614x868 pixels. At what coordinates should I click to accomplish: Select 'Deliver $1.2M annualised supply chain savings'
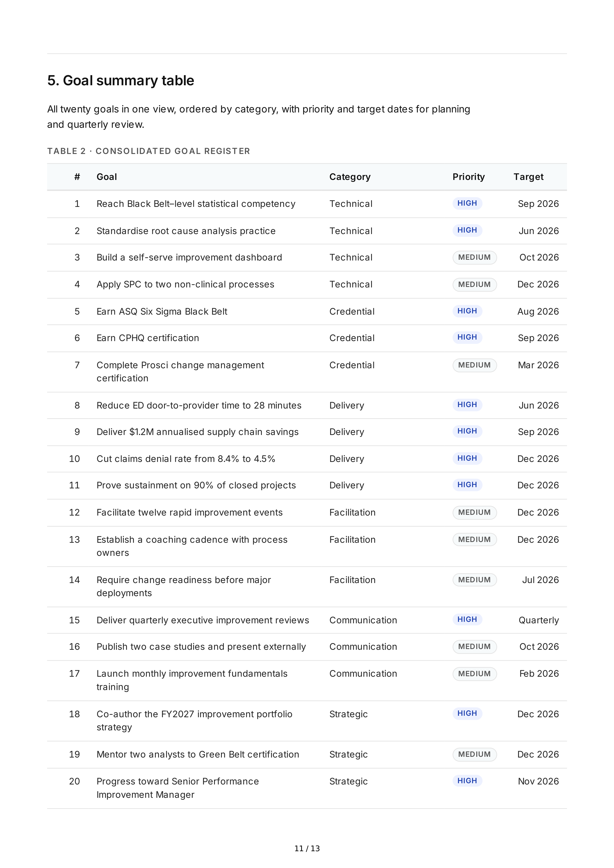[198, 432]
